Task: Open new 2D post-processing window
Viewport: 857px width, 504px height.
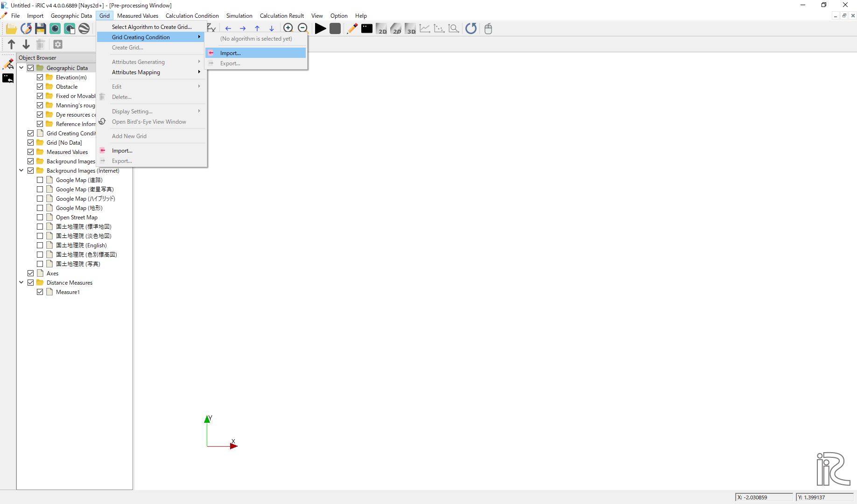Action: [x=381, y=28]
